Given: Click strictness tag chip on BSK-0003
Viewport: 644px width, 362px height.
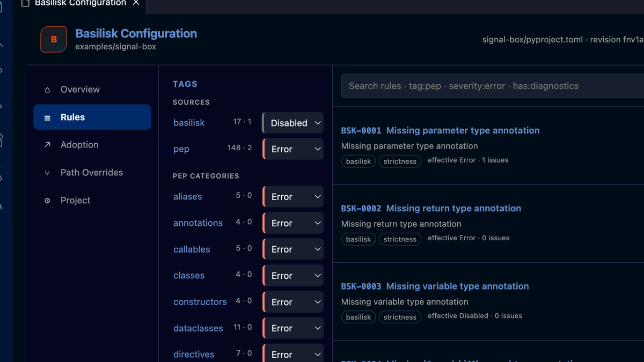Looking at the screenshot, I should [400, 317].
